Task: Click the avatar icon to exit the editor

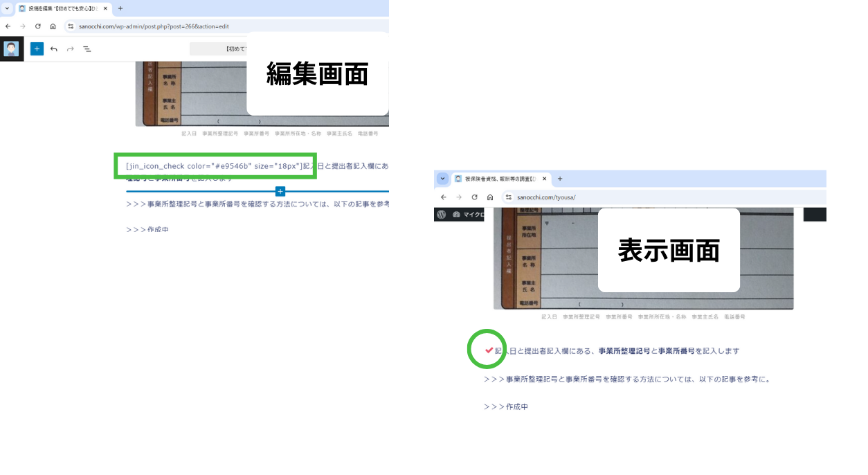Action: tap(11, 49)
